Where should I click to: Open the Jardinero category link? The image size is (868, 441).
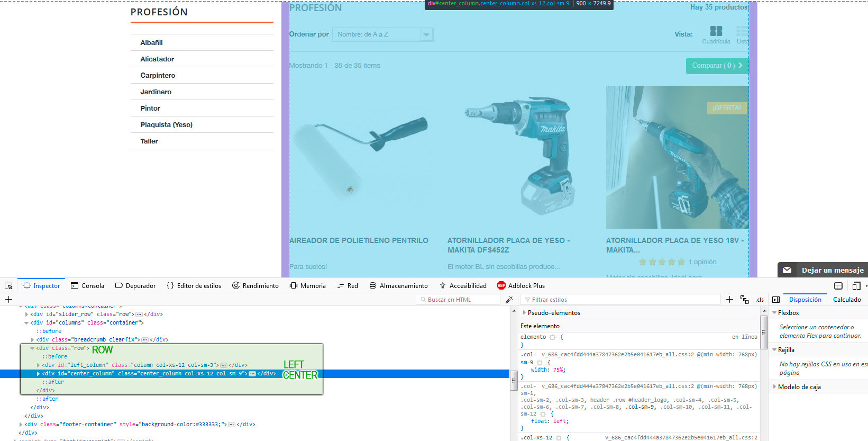pyautogui.click(x=156, y=92)
